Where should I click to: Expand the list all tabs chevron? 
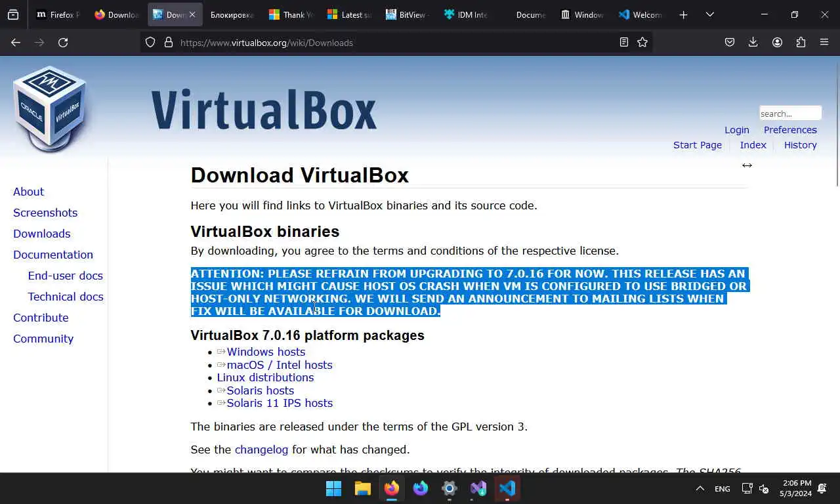pyautogui.click(x=710, y=14)
